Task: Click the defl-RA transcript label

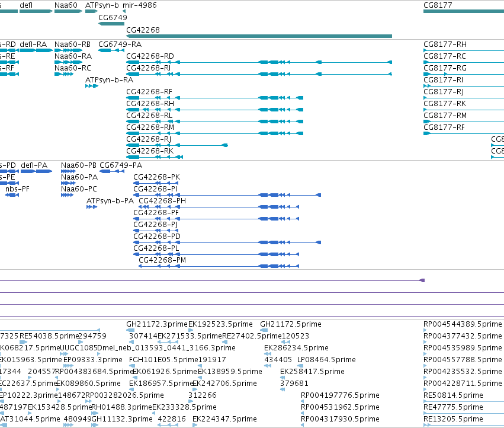Action: click(x=33, y=44)
